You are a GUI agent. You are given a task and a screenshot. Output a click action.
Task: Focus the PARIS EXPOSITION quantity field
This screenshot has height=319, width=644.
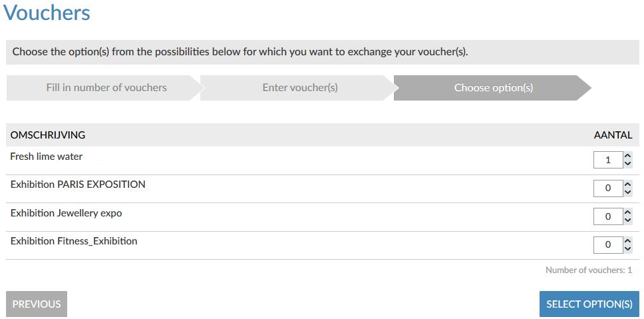[608, 188]
